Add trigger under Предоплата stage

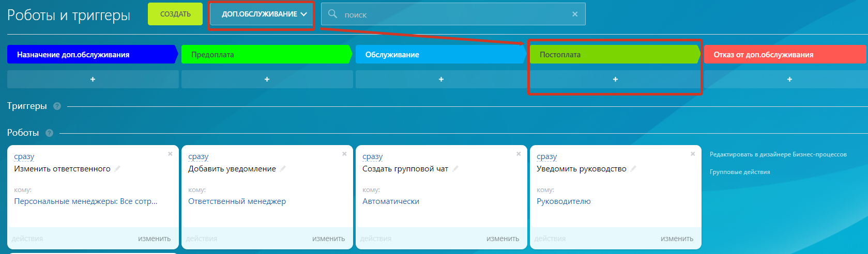coord(267,79)
